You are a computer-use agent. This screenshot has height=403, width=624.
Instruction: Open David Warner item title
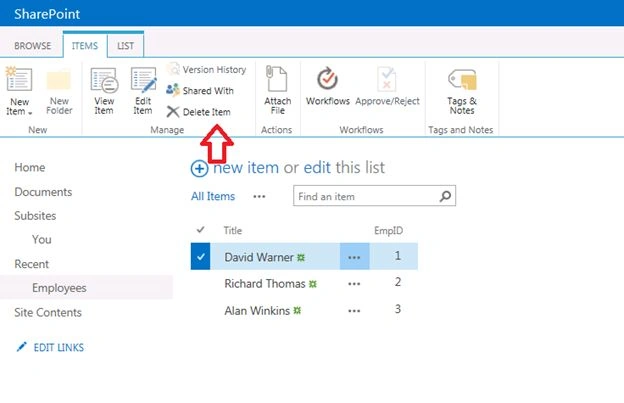click(x=259, y=257)
